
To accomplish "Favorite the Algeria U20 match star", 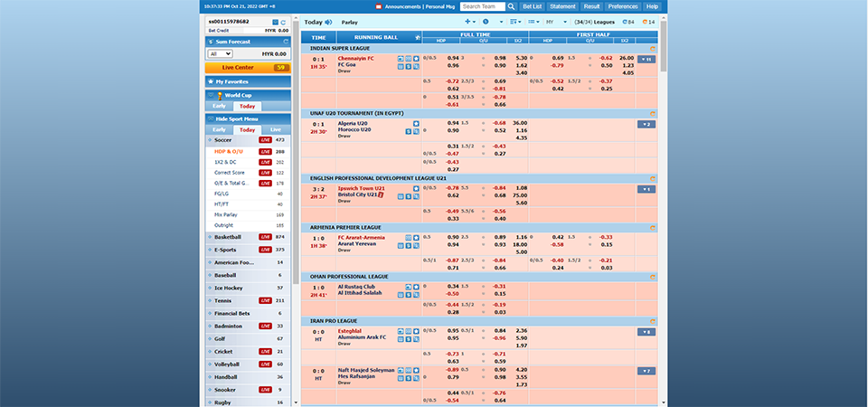I will pos(416,124).
